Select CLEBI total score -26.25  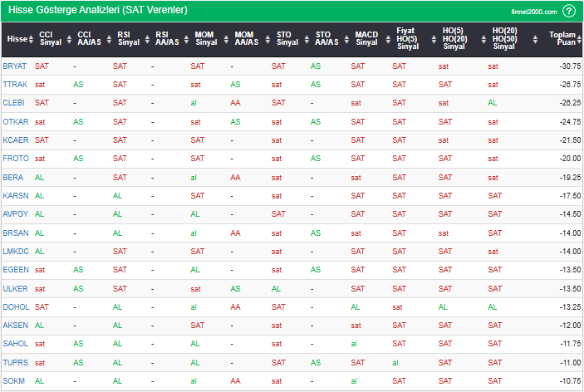(x=570, y=103)
